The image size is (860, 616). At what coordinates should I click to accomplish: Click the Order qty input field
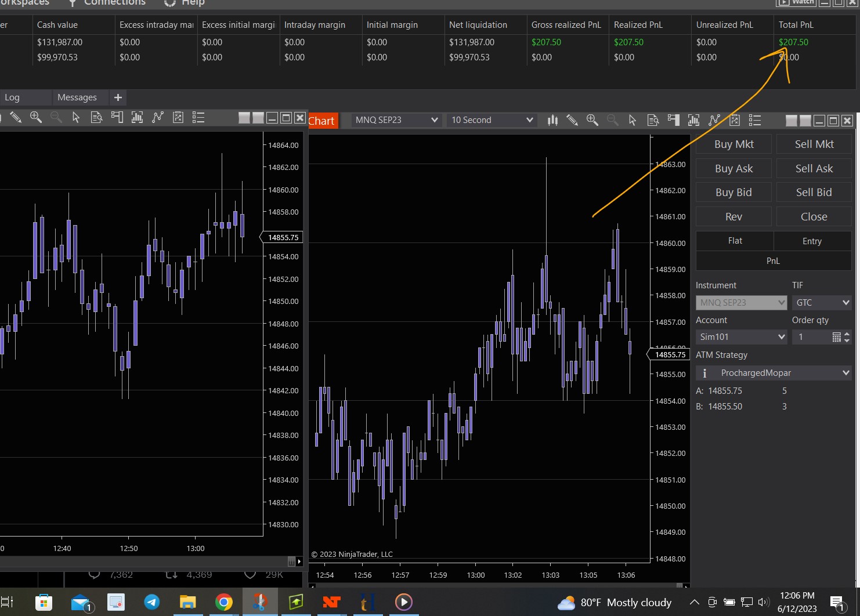tap(811, 337)
